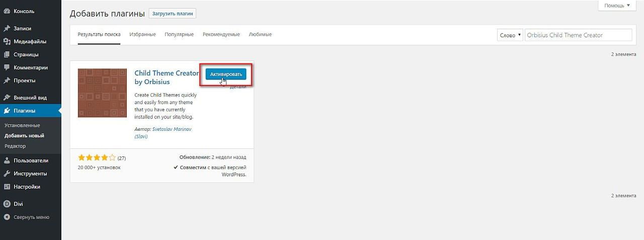Click the Внешний вид paintbrush icon
The width and height of the screenshot is (644, 240).
pyautogui.click(x=7, y=98)
